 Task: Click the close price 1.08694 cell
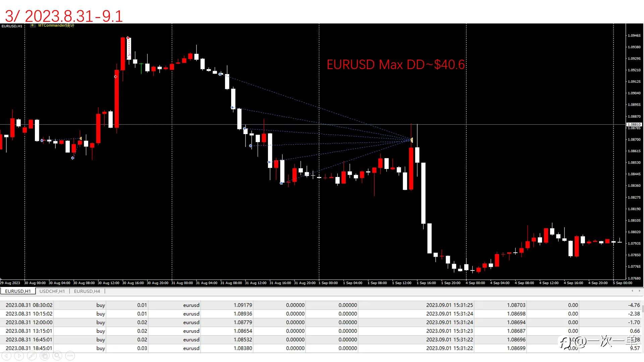coord(516,322)
